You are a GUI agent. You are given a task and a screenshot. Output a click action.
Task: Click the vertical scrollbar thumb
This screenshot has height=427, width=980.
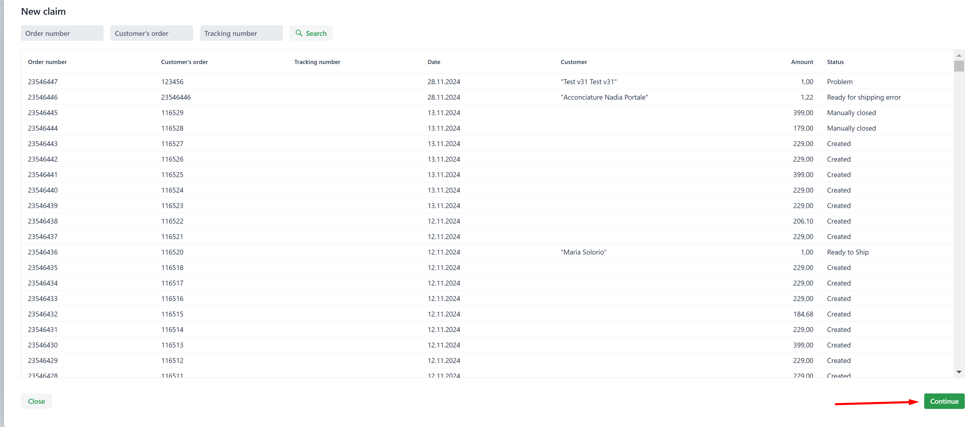pos(959,66)
